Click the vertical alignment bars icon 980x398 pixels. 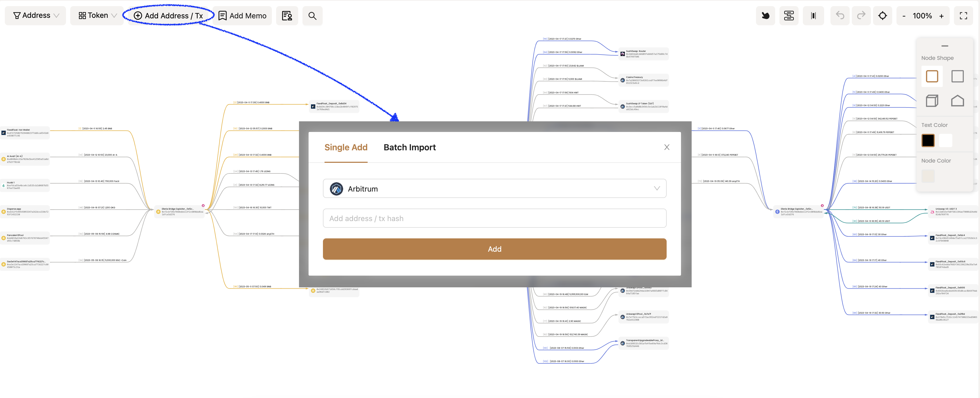[813, 16]
